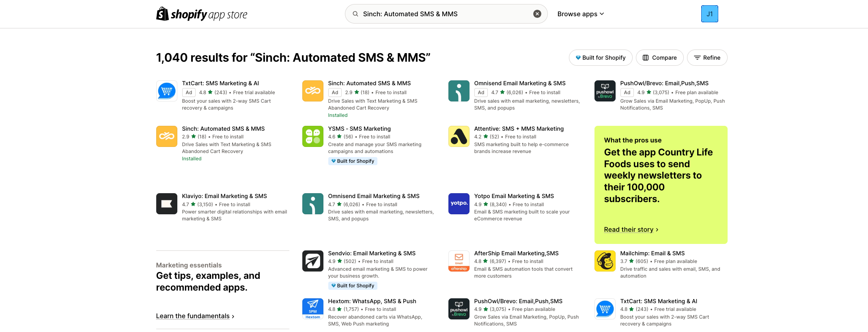868x332 pixels.
Task: Click the TxtCart icon in the non-Ad bottom listing
Action: 605,309
